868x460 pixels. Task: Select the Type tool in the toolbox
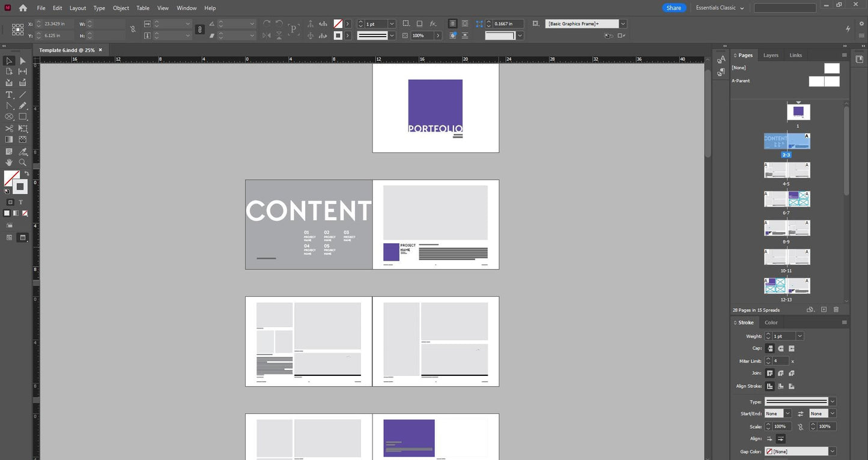click(x=9, y=95)
